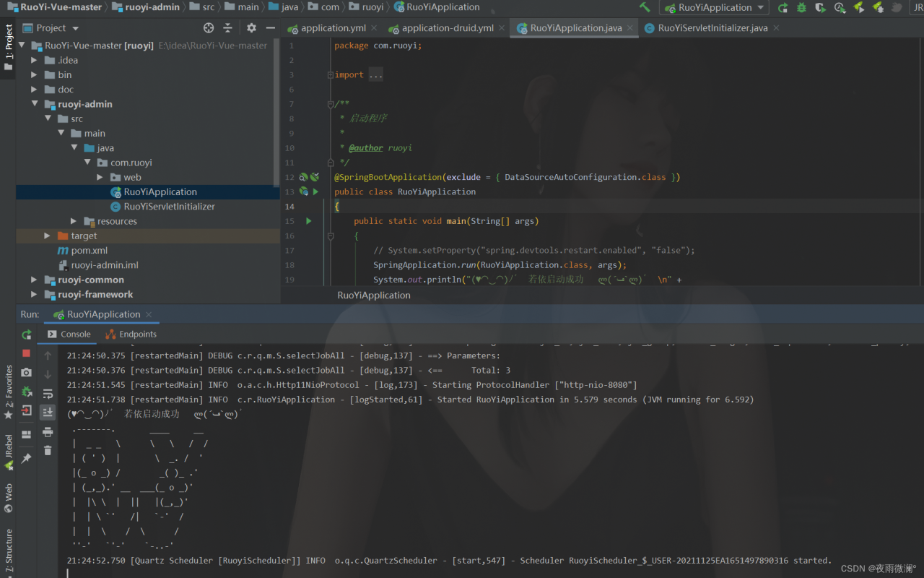Close the RuoYiApplication run session tab
Viewport: 924px width, 578px height.
pos(149,314)
